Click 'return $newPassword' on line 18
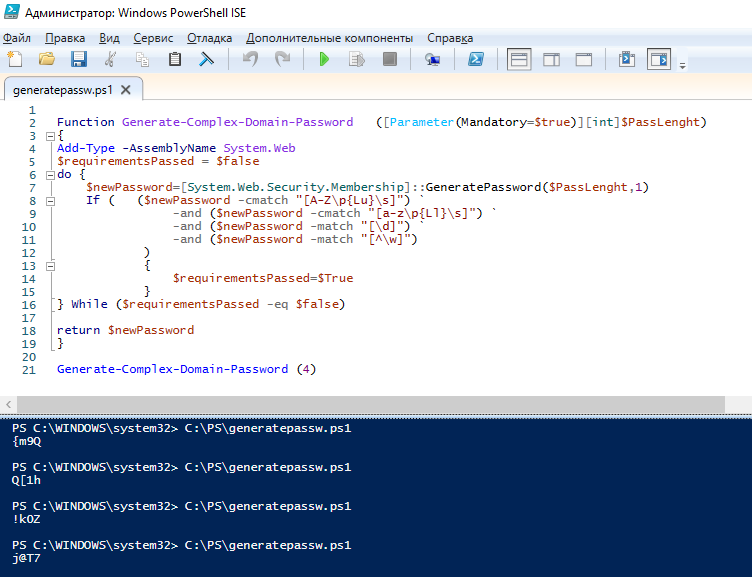This screenshot has height=577, width=752. pyautogui.click(x=125, y=330)
